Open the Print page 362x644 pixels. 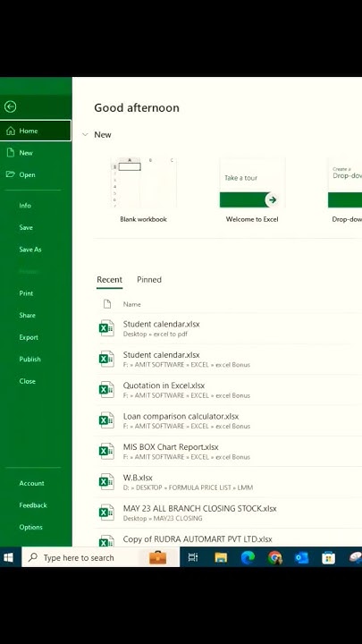tap(26, 293)
